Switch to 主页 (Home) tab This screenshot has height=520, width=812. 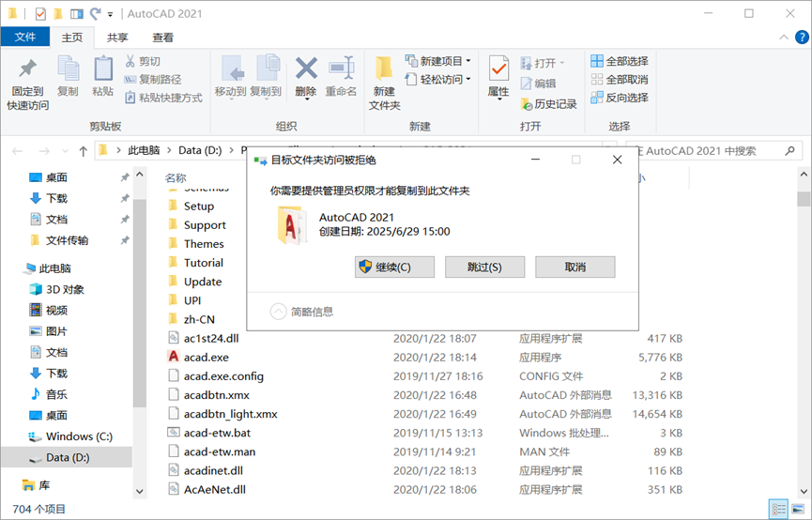coord(72,38)
